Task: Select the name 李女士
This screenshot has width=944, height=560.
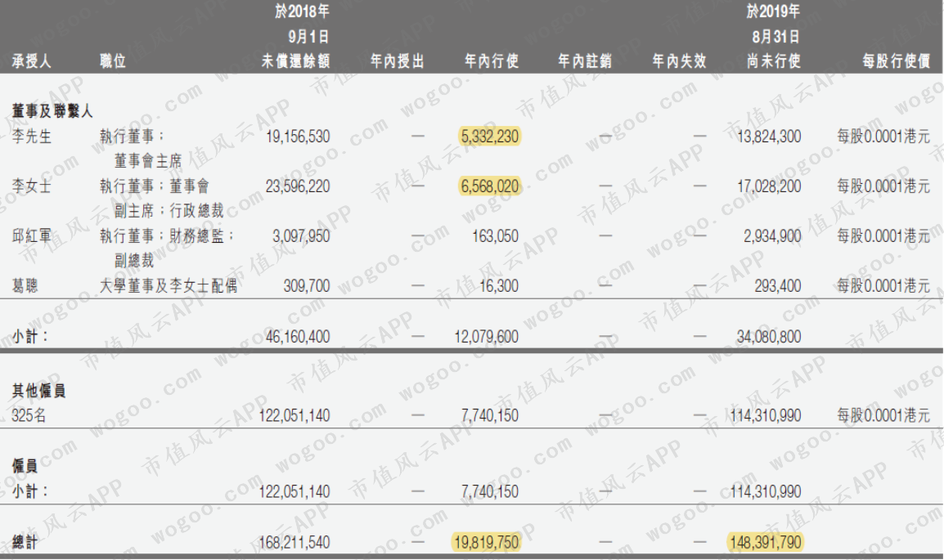Action: [31, 186]
